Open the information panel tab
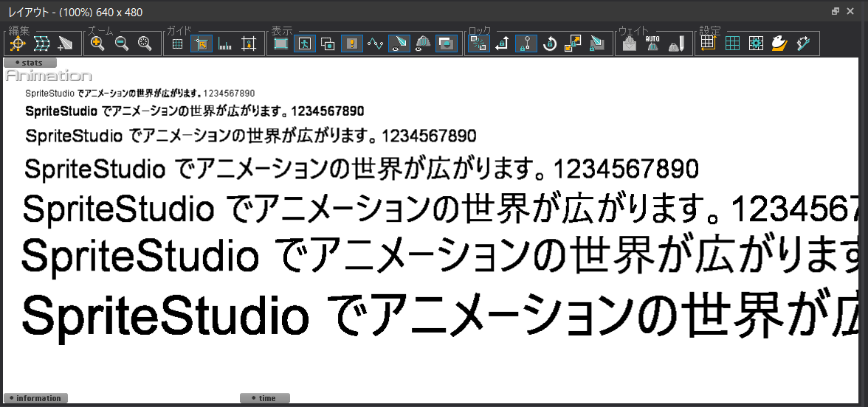This screenshot has width=868, height=407. click(x=36, y=398)
